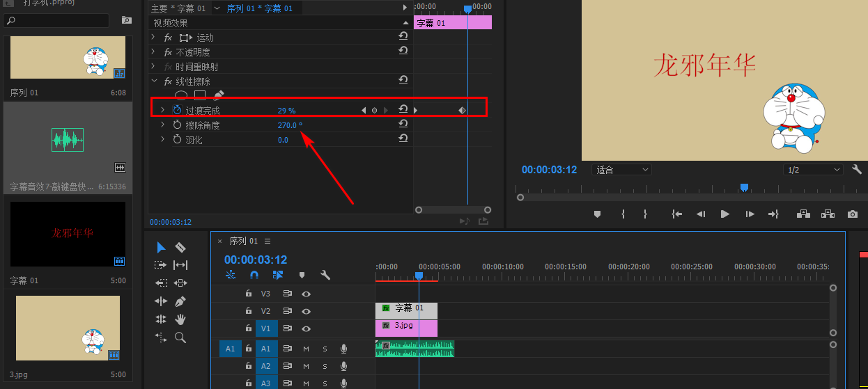Switch to 序列 01 * 字幕 01 tab
868x389 pixels.
[x=260, y=8]
